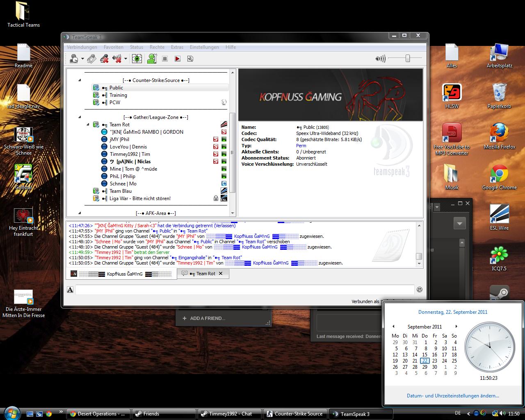Open the Hilfe menu
Image resolution: width=525 pixels, height=420 pixels.
click(231, 47)
